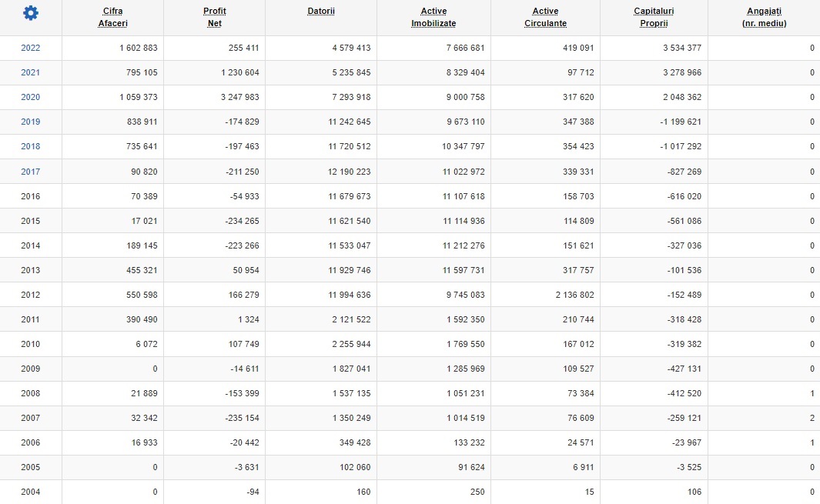The width and height of the screenshot is (820, 504).
Task: Open the 2017 year link
Action: 31,172
